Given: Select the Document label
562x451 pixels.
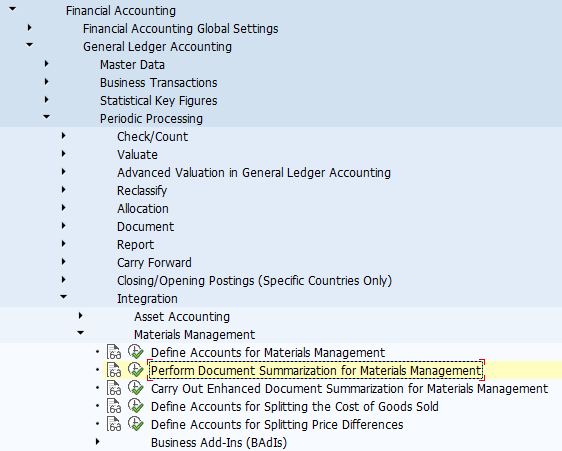Looking at the screenshot, I should pos(145,227).
